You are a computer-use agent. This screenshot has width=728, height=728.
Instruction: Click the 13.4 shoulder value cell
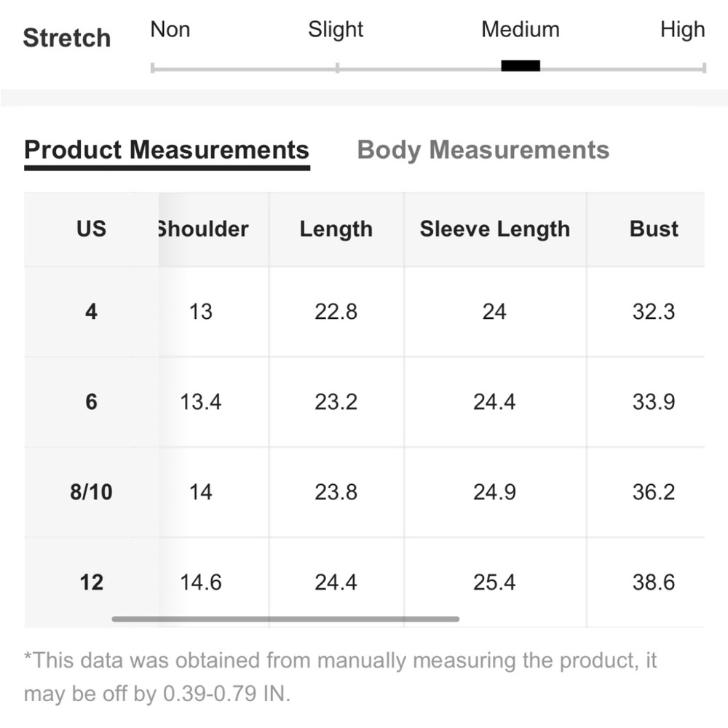pyautogui.click(x=200, y=402)
